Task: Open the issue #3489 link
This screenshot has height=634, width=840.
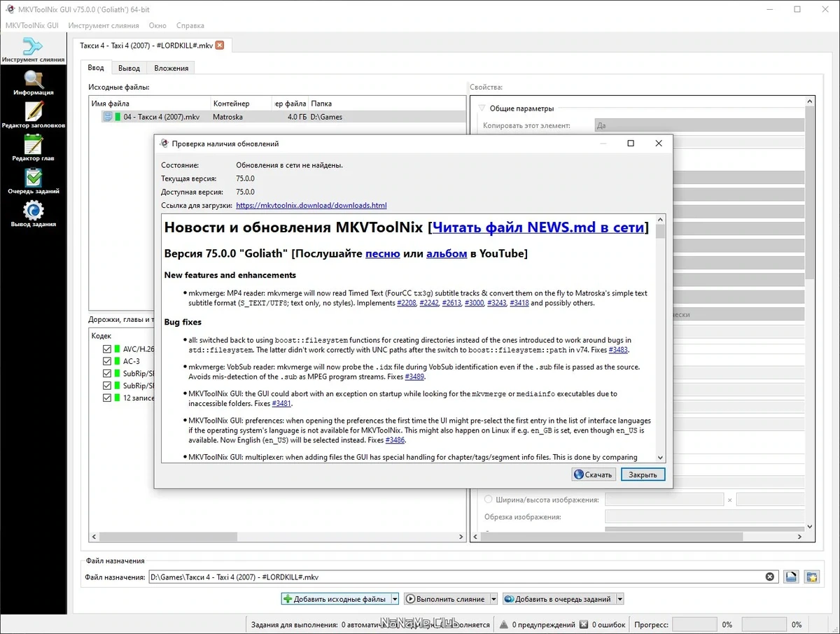Action: coord(414,376)
